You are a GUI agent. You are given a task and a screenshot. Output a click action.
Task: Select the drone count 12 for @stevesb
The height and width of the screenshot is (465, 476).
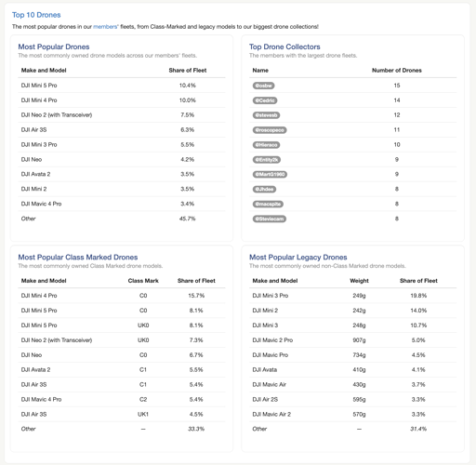[397, 115]
